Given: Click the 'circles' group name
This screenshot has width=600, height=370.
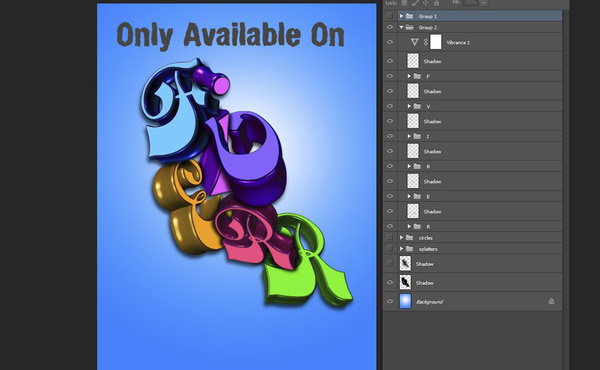Looking at the screenshot, I should [426, 238].
